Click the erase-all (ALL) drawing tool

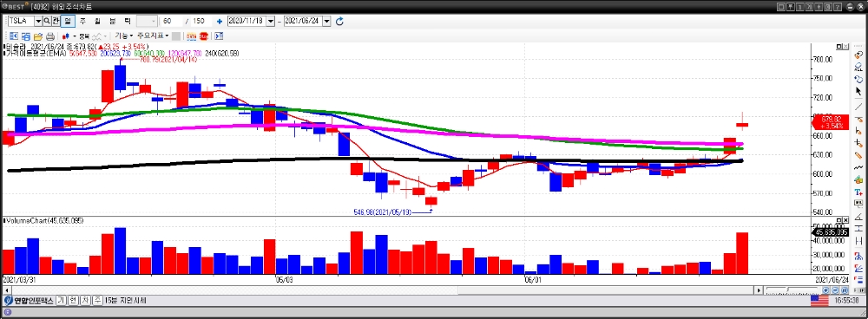858,67
